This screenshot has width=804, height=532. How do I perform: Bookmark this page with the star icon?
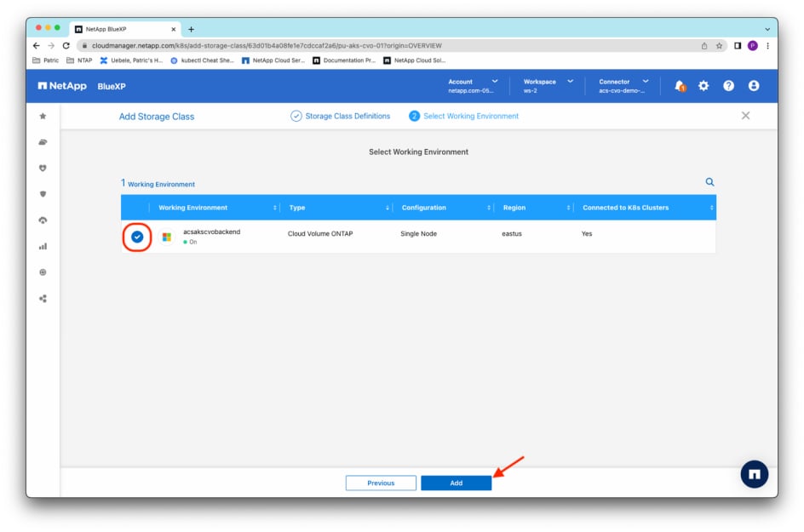(719, 46)
